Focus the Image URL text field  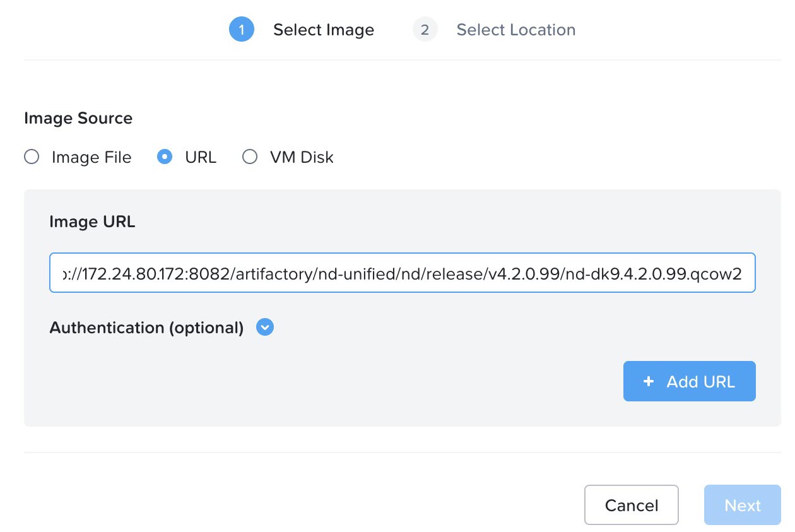402,273
